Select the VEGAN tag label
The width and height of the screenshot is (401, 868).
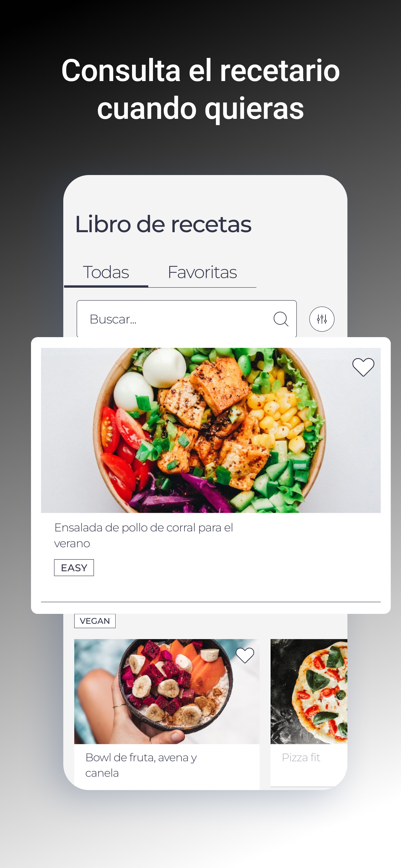(x=95, y=621)
